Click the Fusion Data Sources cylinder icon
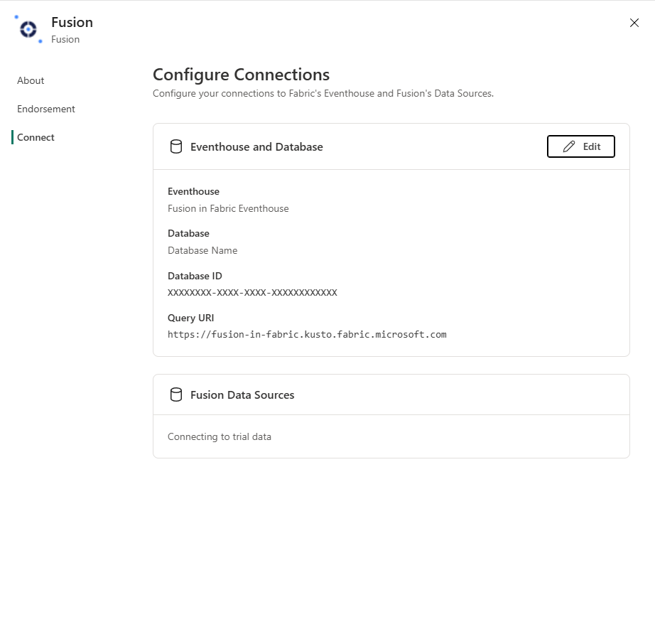 176,395
